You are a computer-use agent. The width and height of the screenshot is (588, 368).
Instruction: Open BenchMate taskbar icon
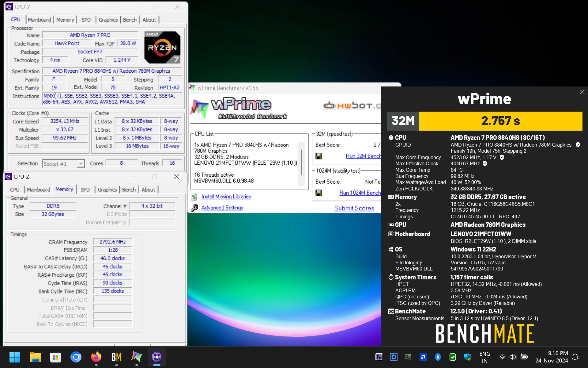click(116, 357)
